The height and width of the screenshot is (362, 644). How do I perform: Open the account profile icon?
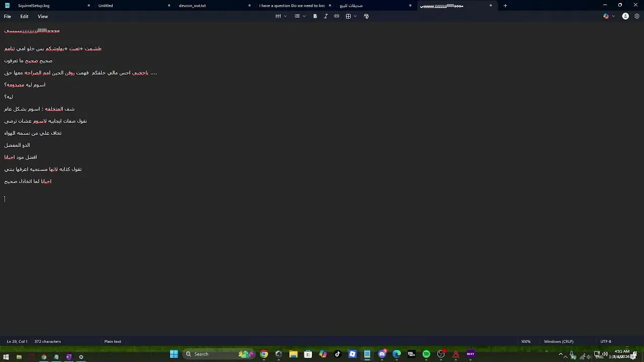click(x=625, y=16)
